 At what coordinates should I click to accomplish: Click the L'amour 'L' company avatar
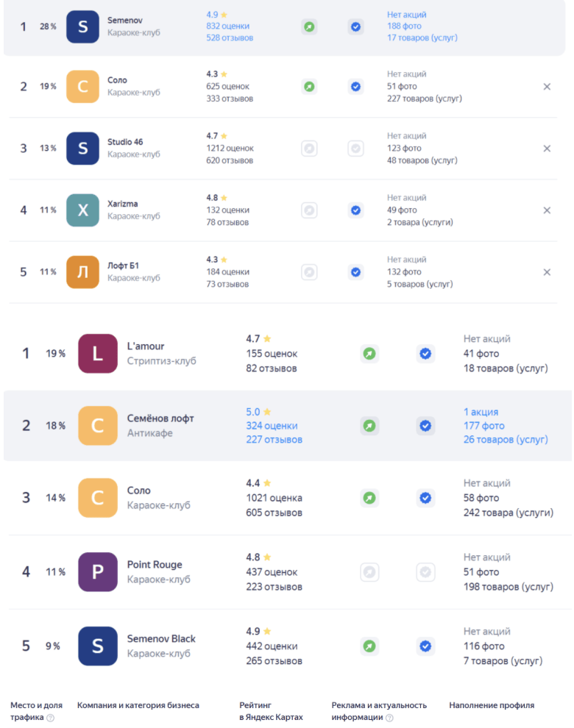[98, 354]
